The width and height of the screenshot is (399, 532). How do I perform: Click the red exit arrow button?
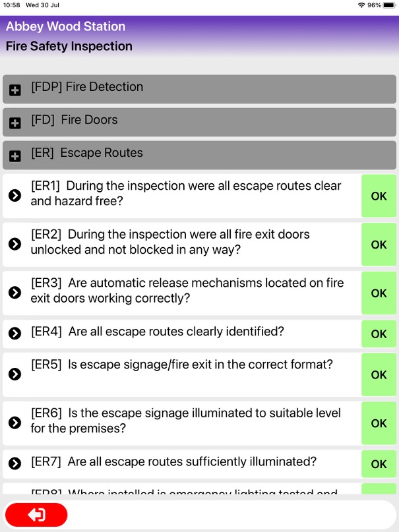pyautogui.click(x=36, y=514)
